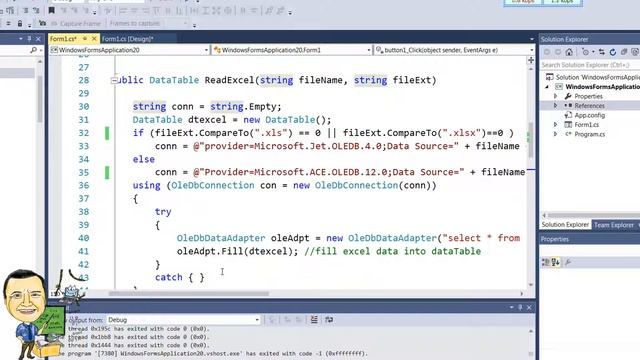Open the button1_Click member dropdown

531,50
